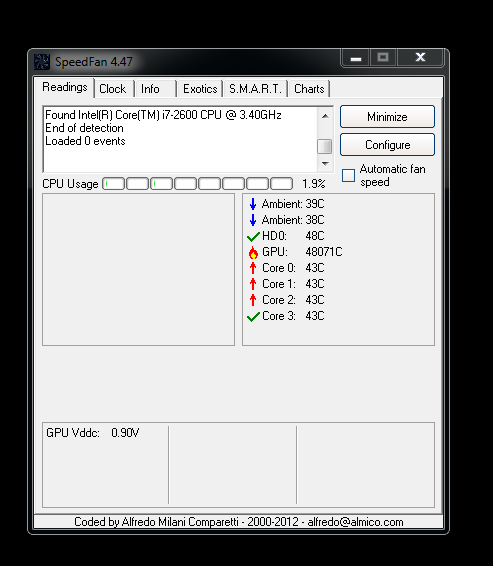Click the alfredo@almico.com status bar text
This screenshot has height=566, width=493.
[x=355, y=522]
